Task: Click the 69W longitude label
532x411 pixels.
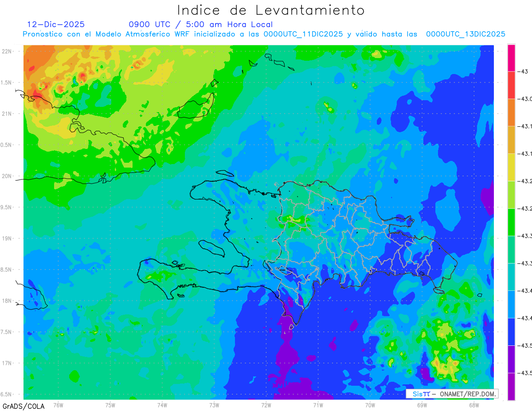Action: (422, 405)
